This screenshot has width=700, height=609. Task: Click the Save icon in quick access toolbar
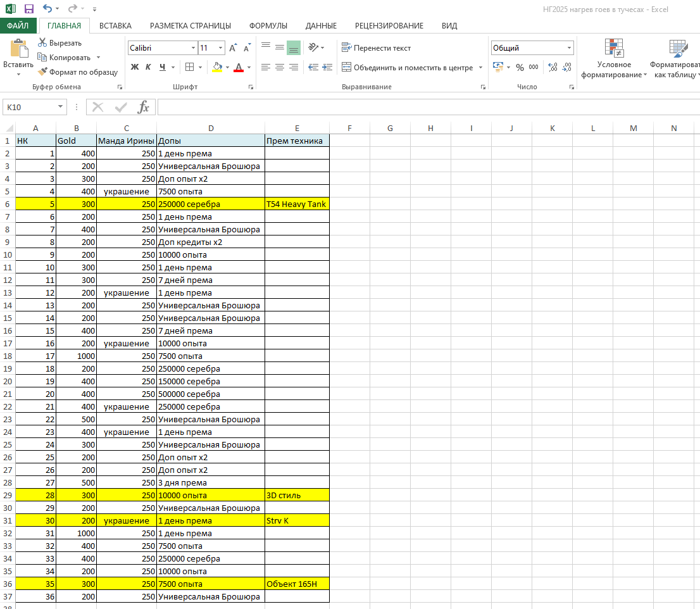[29, 9]
